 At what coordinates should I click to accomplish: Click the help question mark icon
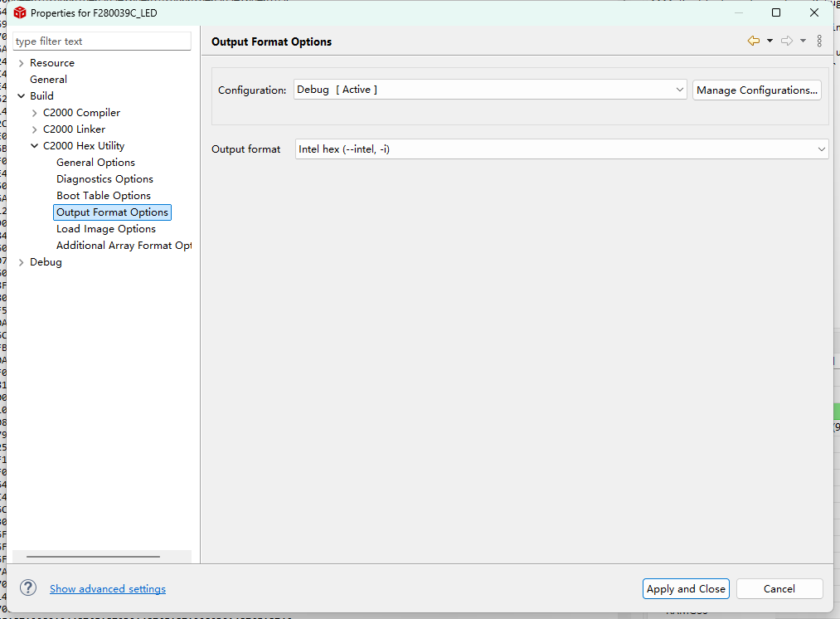[x=28, y=587]
